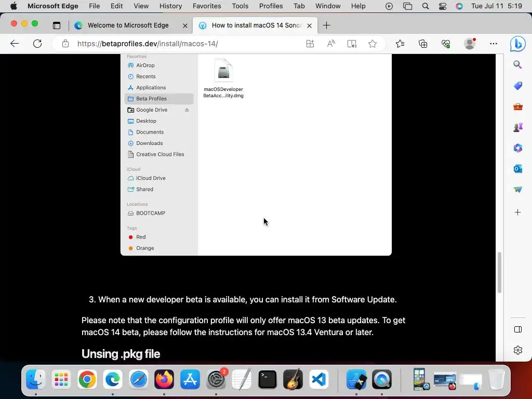Click Beta Profiles folder in Finder image
532x399 pixels.
(159, 99)
